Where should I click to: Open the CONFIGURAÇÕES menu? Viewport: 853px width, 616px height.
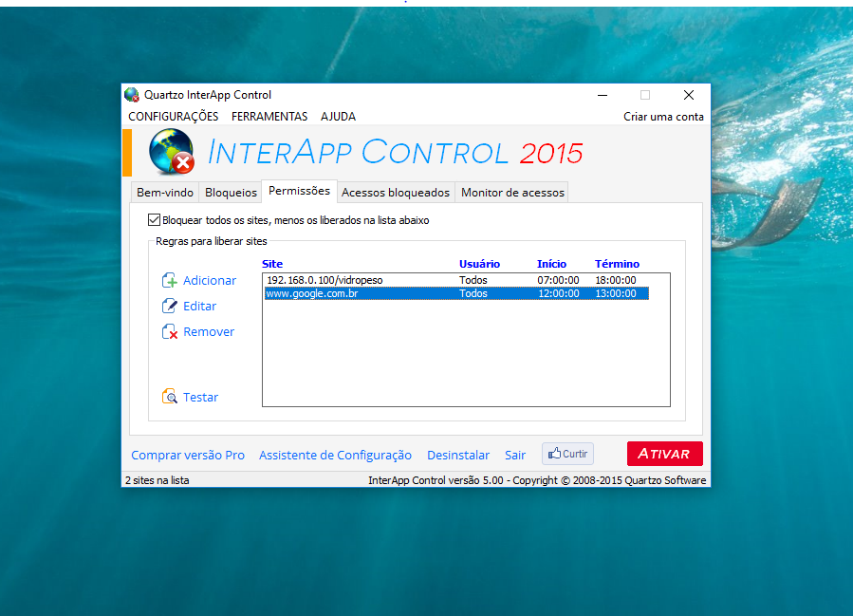tap(173, 117)
